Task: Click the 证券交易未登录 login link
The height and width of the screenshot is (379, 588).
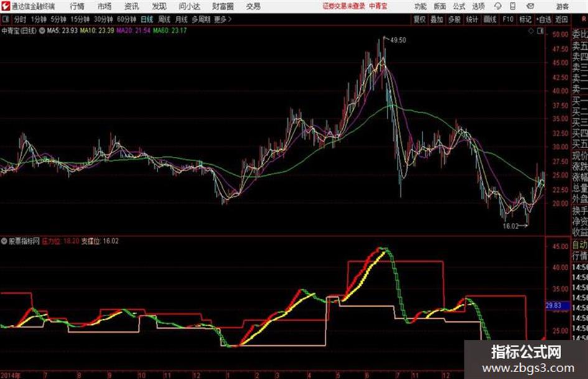Action: (x=343, y=6)
